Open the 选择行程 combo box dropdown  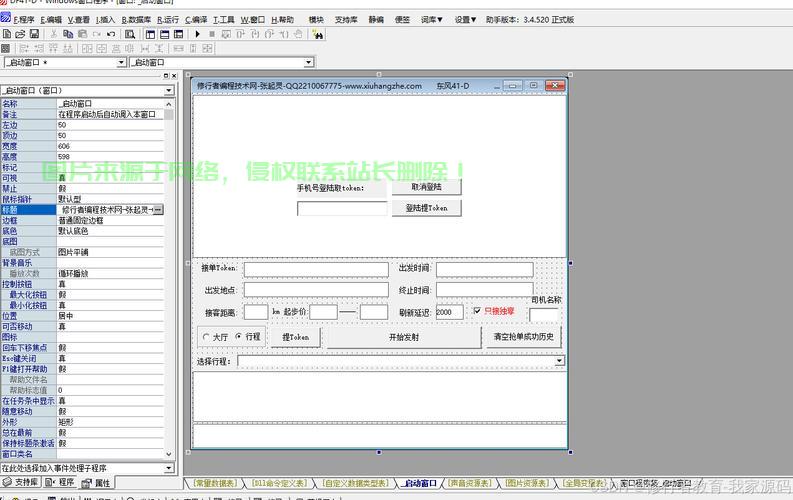click(559, 361)
